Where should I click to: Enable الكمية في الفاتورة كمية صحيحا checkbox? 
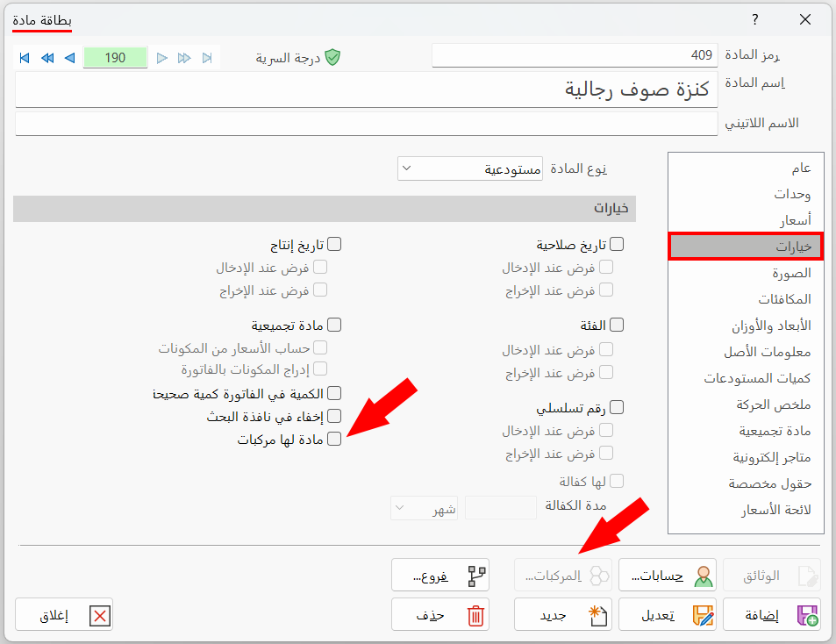point(334,393)
